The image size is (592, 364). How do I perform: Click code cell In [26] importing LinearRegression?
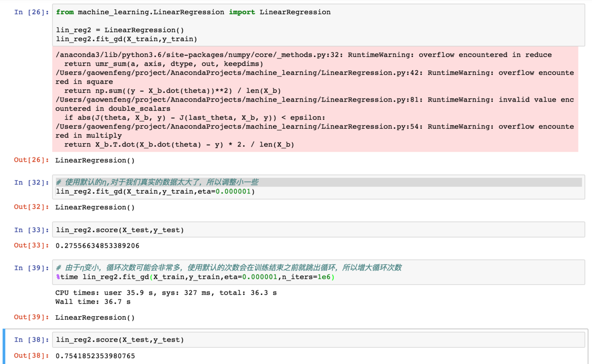pyautogui.click(x=318, y=25)
